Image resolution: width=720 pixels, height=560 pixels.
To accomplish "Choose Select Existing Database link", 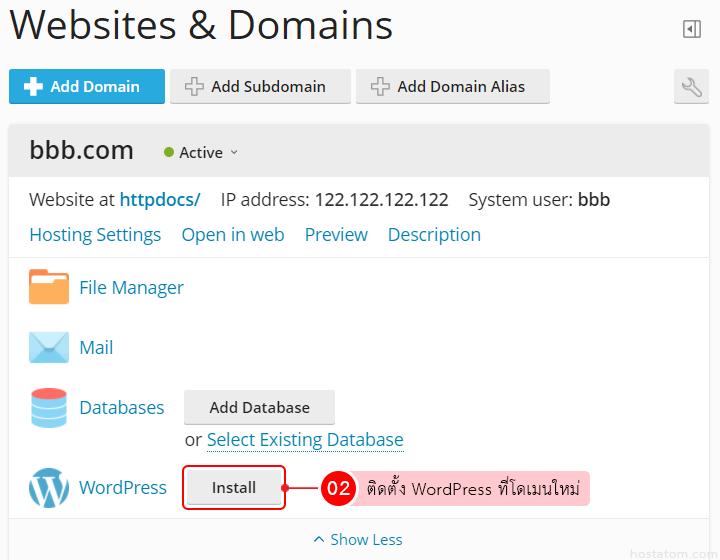I will (x=305, y=440).
